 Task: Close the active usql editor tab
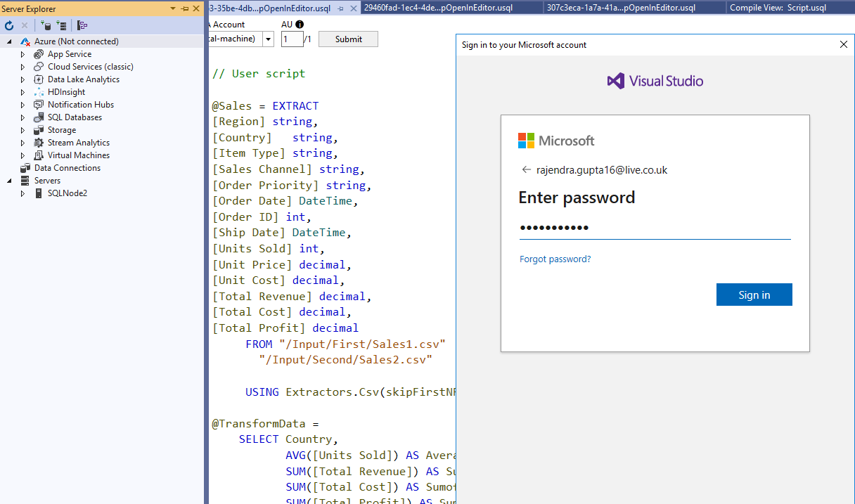(x=353, y=8)
